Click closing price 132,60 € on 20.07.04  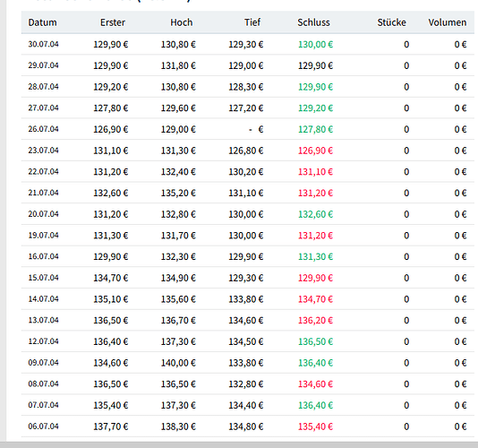pos(315,214)
